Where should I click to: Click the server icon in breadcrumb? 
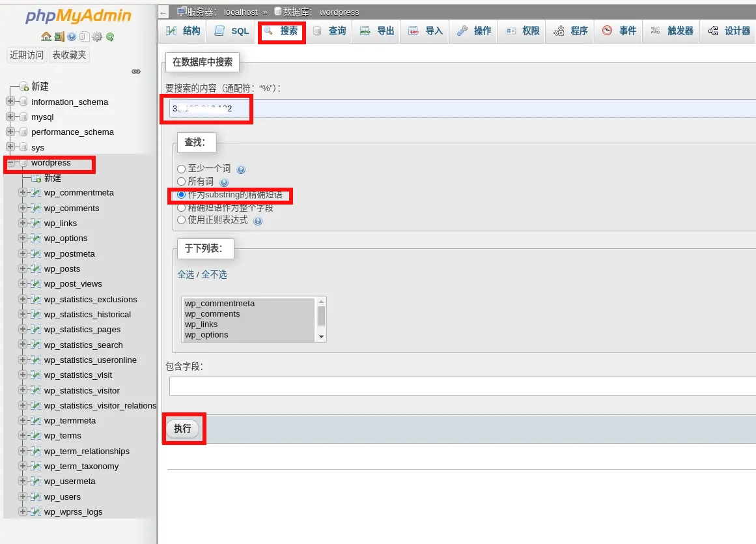click(x=181, y=11)
